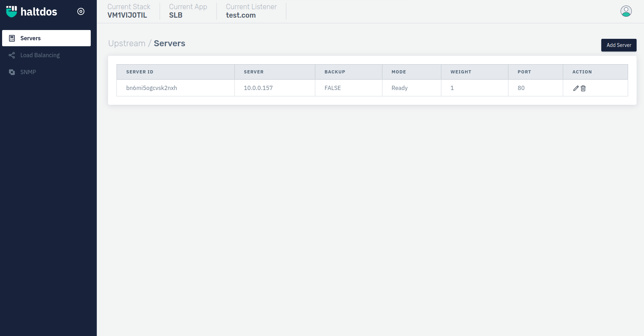Click the SNMP sidebar icon
Image resolution: width=644 pixels, height=336 pixels.
click(12, 72)
